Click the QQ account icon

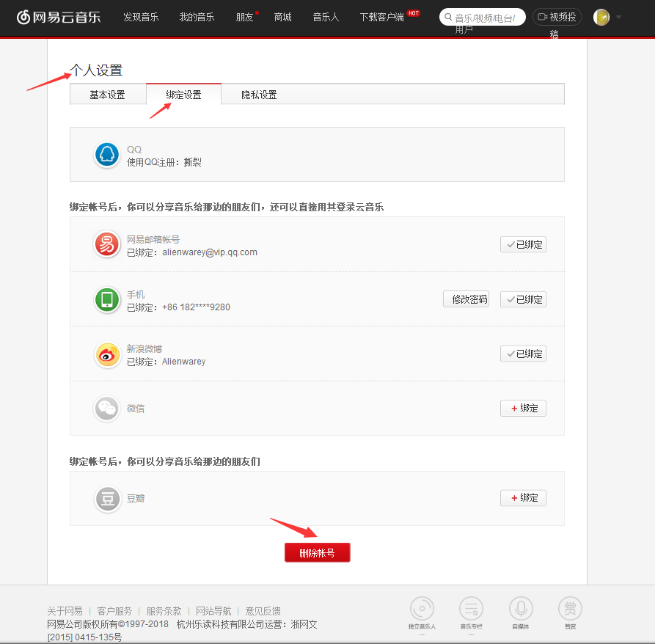click(x=106, y=154)
